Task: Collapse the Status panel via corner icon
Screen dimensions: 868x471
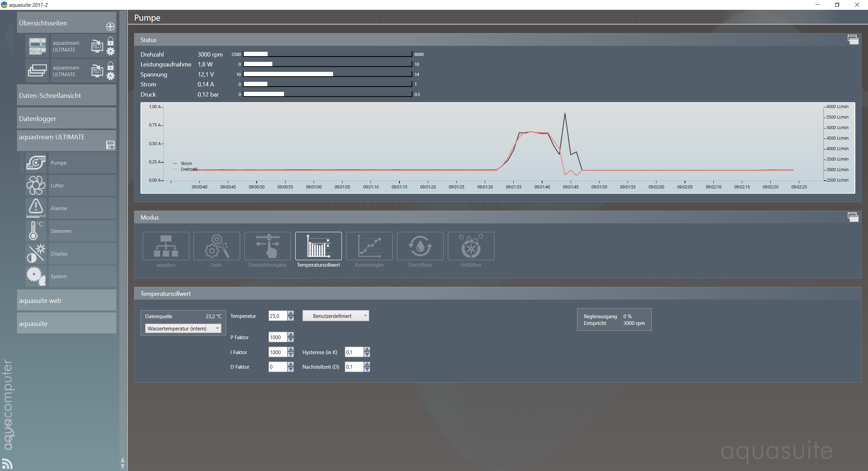Action: click(853, 40)
